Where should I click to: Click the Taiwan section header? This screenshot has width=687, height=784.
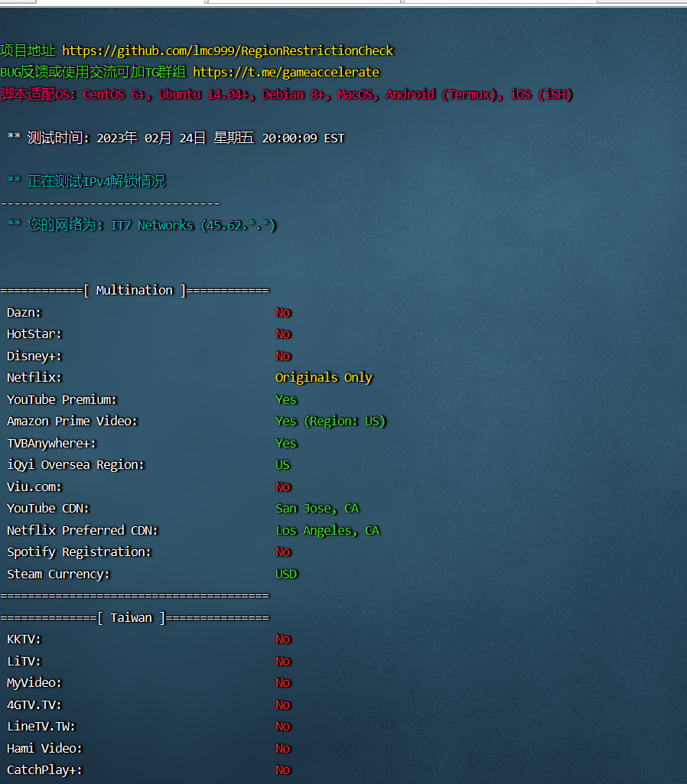132,617
